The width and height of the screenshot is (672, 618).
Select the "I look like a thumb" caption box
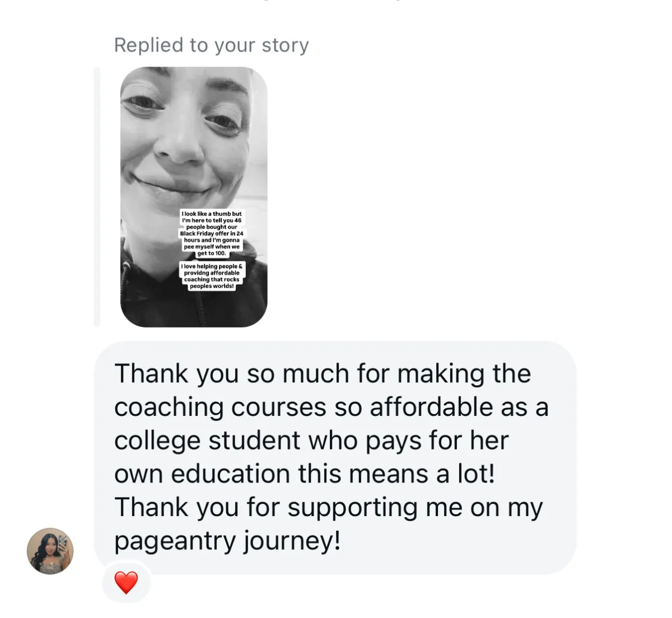[212, 233]
